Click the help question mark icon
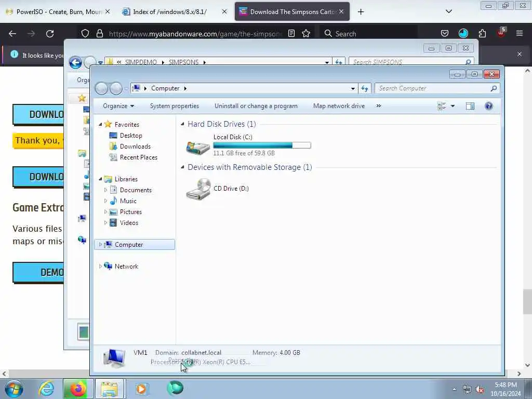 [x=488, y=106]
